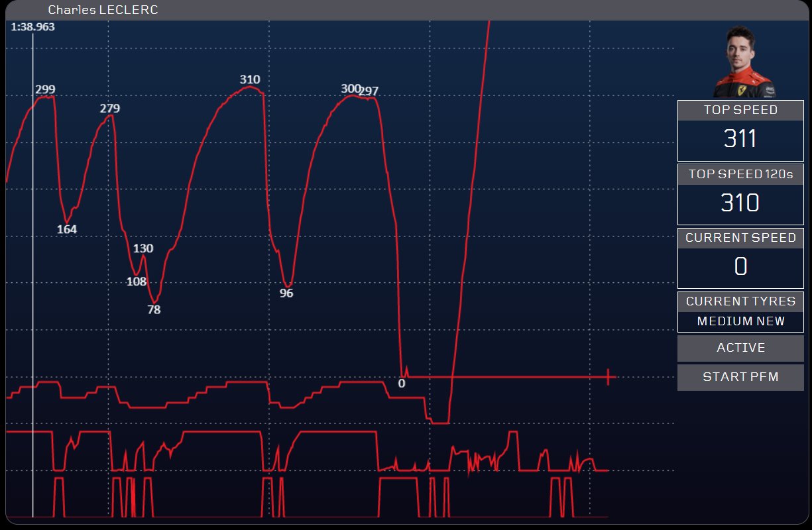Click the CURRENT SPEED panel header
The width and height of the screenshot is (812, 530).
pyautogui.click(x=740, y=238)
